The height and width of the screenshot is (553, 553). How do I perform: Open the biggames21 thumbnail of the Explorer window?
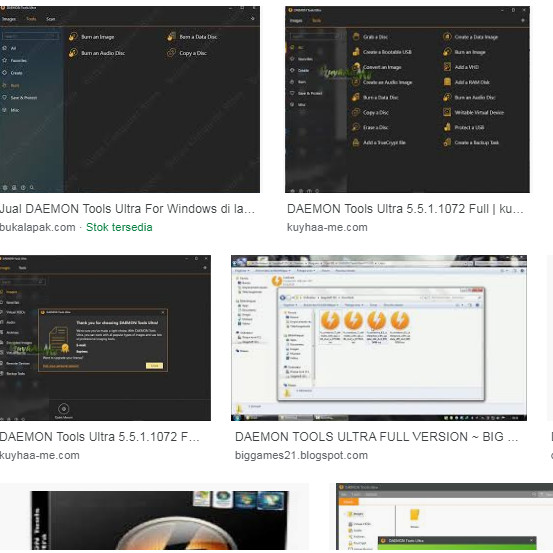tap(379, 338)
